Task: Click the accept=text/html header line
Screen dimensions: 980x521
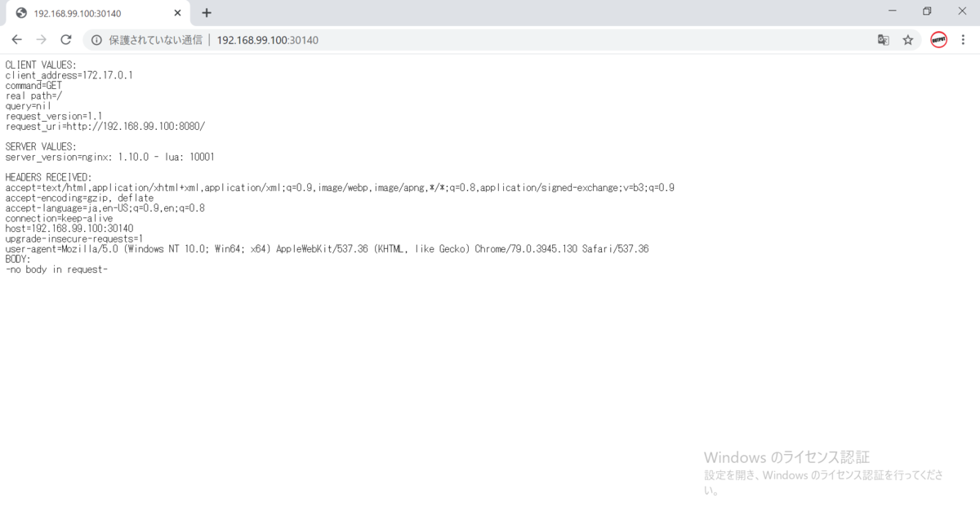Action: click(x=340, y=188)
